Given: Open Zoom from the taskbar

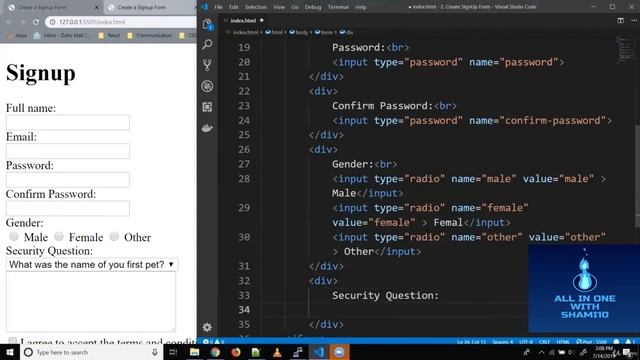Looking at the screenshot, I should point(339,352).
